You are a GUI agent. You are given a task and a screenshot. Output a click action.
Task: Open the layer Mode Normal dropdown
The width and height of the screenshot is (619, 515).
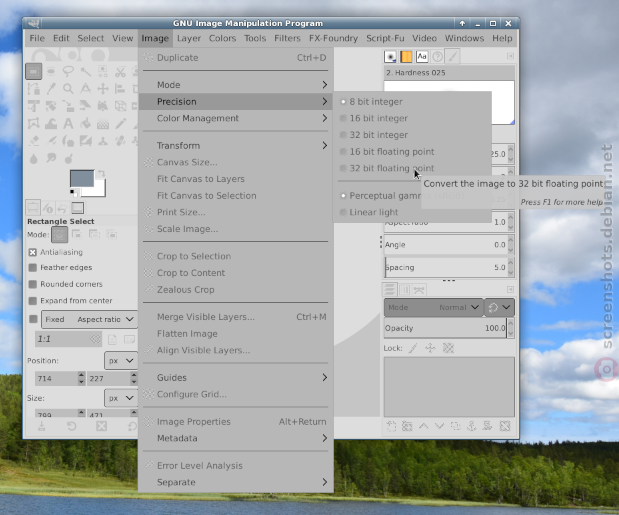click(433, 307)
